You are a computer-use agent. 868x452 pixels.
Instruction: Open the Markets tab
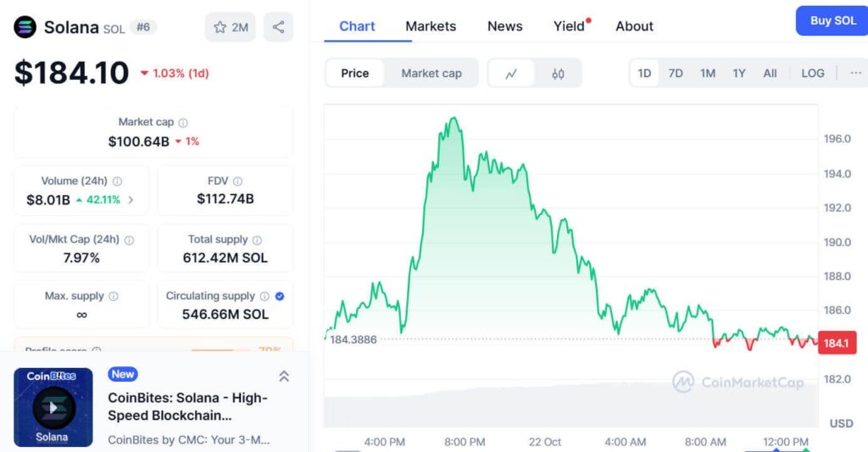(431, 26)
